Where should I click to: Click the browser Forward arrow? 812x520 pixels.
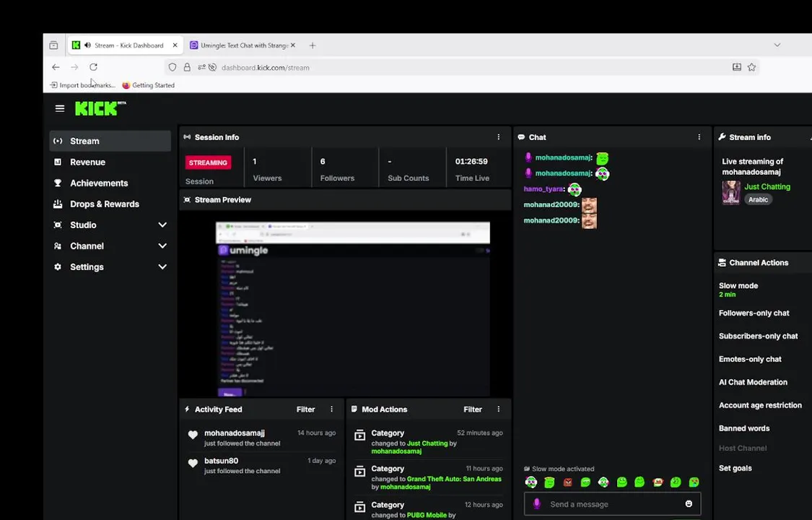coord(74,67)
